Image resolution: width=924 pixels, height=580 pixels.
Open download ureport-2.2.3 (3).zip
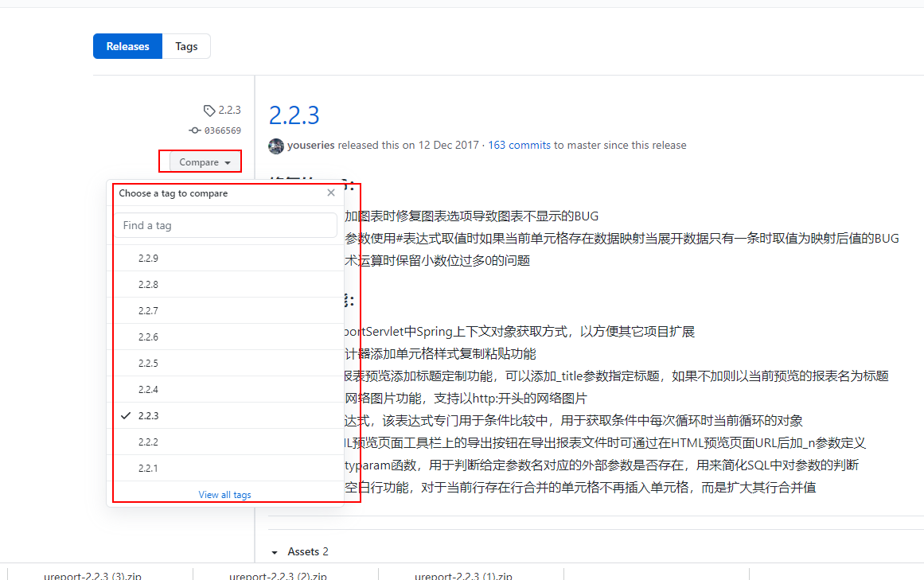[x=92, y=575]
